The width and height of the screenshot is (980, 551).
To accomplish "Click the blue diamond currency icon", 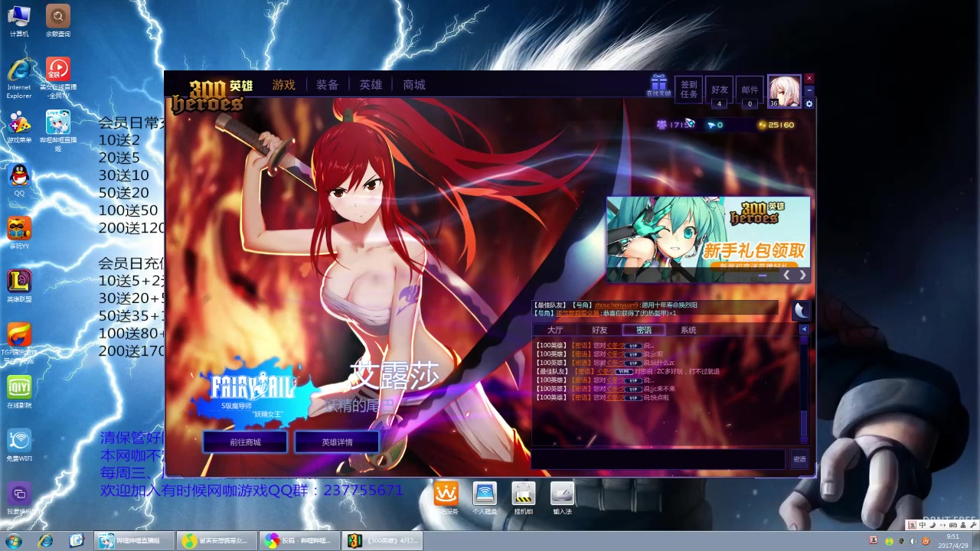I will tap(711, 125).
